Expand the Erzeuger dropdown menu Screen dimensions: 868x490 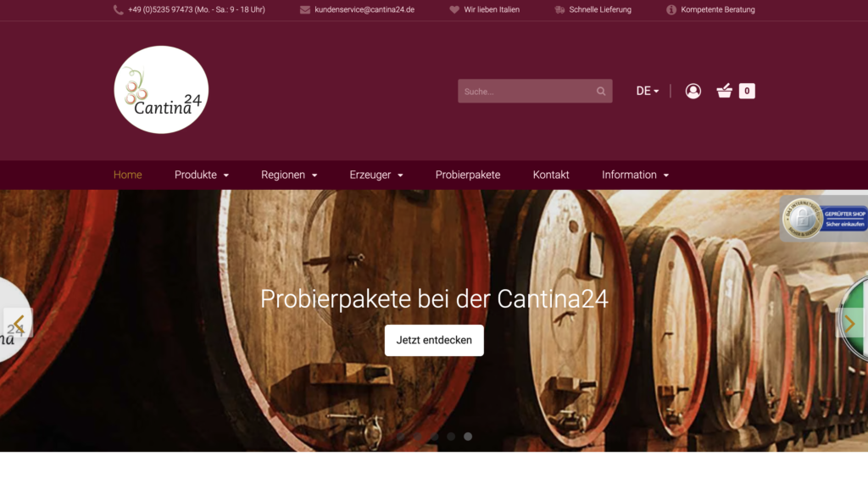pos(376,175)
